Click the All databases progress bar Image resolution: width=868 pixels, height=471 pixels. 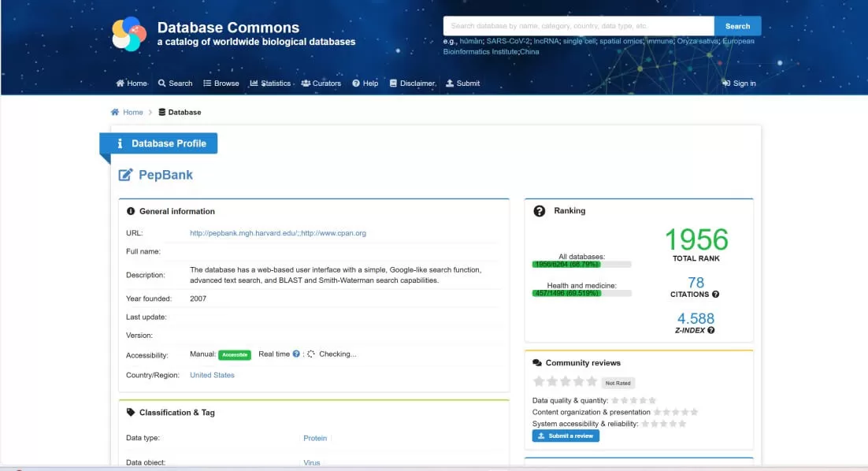click(582, 265)
